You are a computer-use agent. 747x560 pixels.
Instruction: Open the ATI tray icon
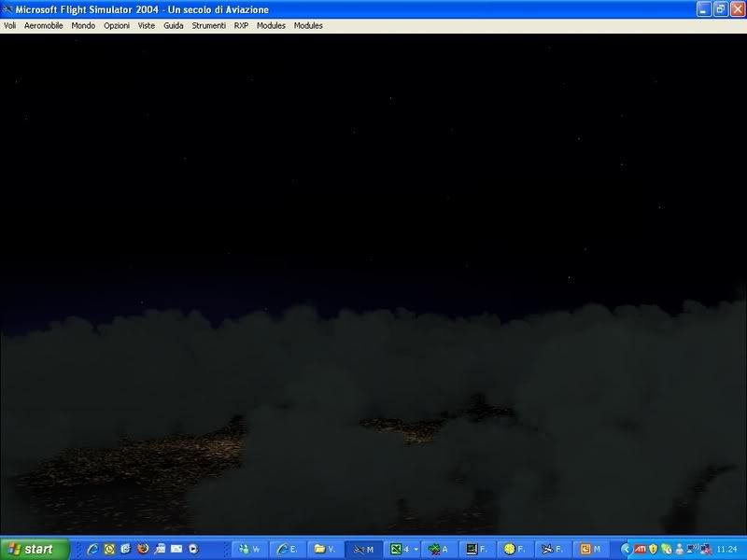coord(641,550)
